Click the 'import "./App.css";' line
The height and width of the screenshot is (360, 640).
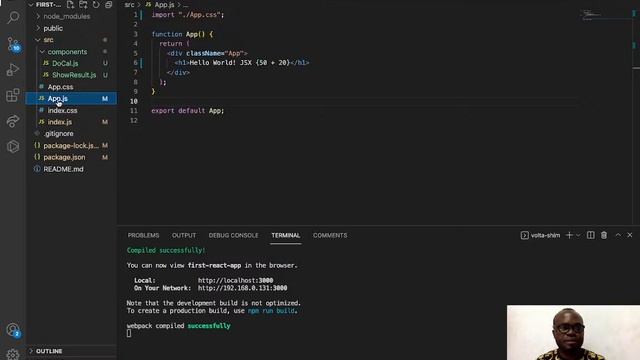point(188,15)
